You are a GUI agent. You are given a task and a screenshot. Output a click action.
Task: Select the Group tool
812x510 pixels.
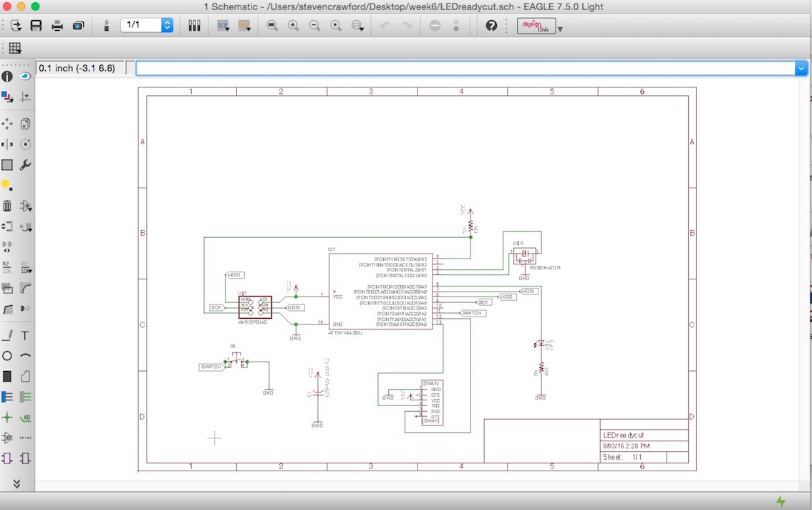click(7, 165)
